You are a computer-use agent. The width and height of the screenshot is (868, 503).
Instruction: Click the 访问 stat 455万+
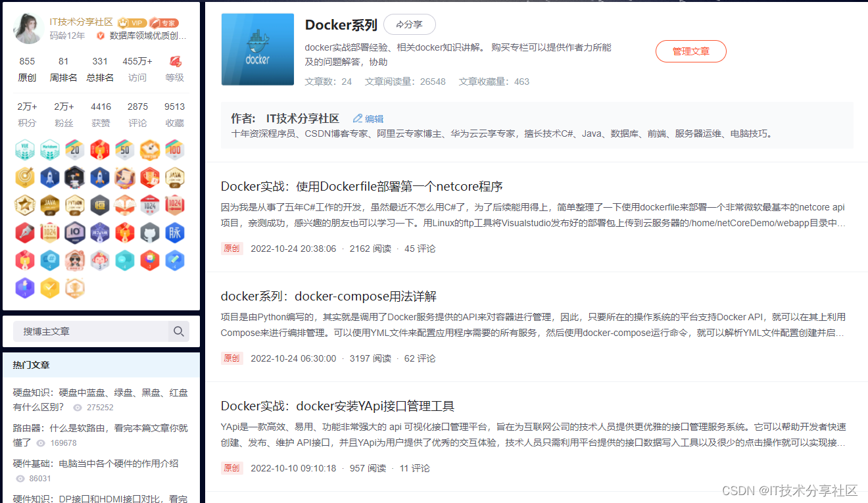tap(137, 61)
